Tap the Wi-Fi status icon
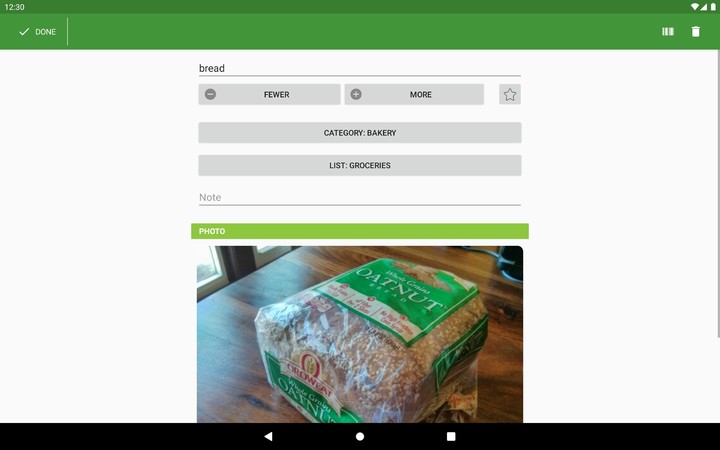720x450 pixels. pyautogui.click(x=695, y=7)
